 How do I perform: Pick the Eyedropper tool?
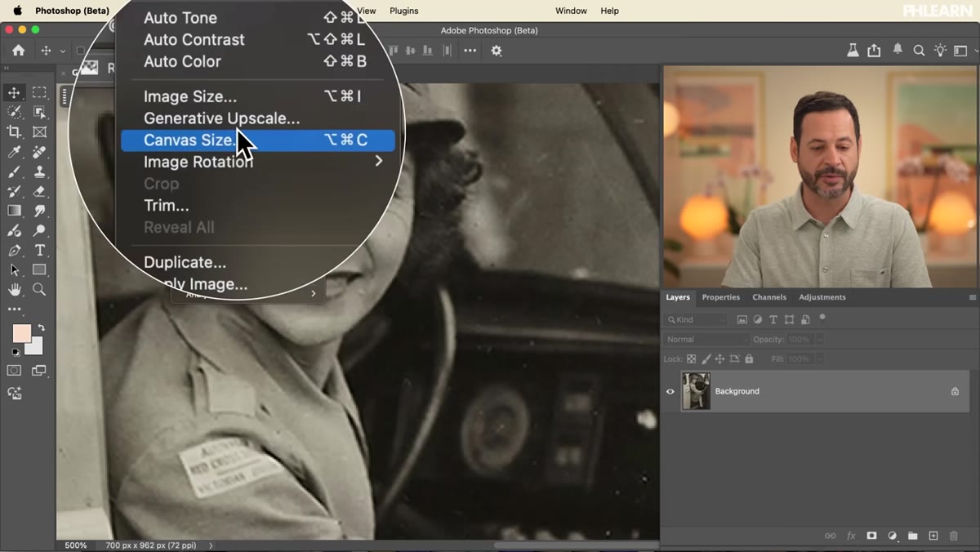[x=14, y=152]
